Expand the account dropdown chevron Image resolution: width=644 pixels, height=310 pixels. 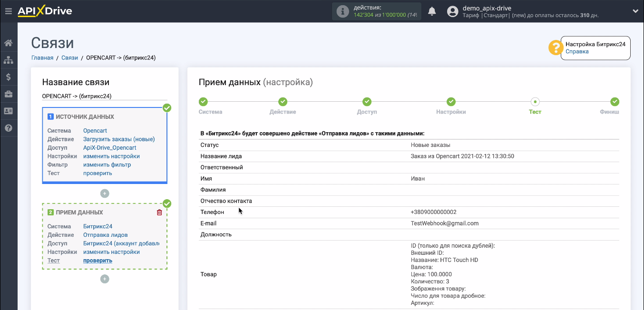pyautogui.click(x=635, y=11)
